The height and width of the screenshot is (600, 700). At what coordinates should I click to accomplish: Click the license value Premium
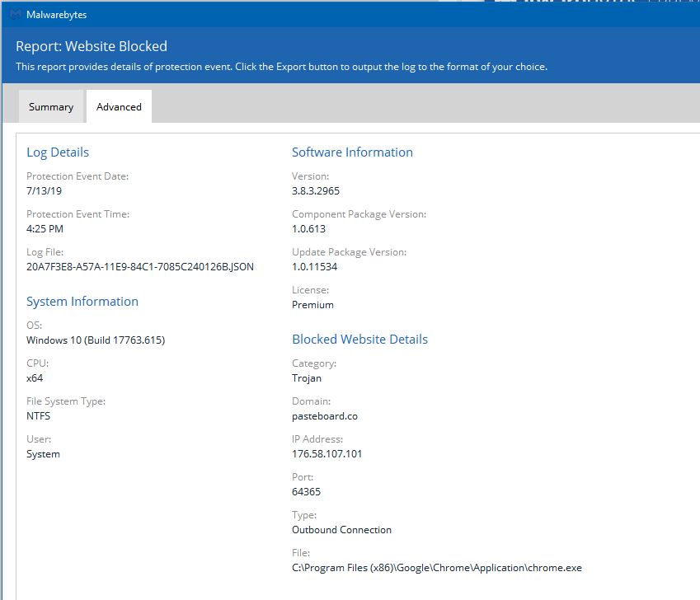pyautogui.click(x=312, y=305)
